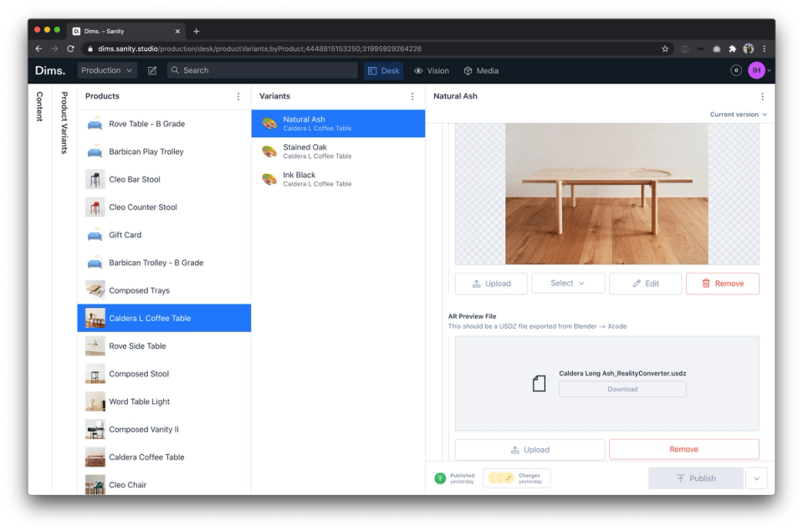This screenshot has height=532, width=803.
Task: Reload the browser page
Action: coord(70,49)
